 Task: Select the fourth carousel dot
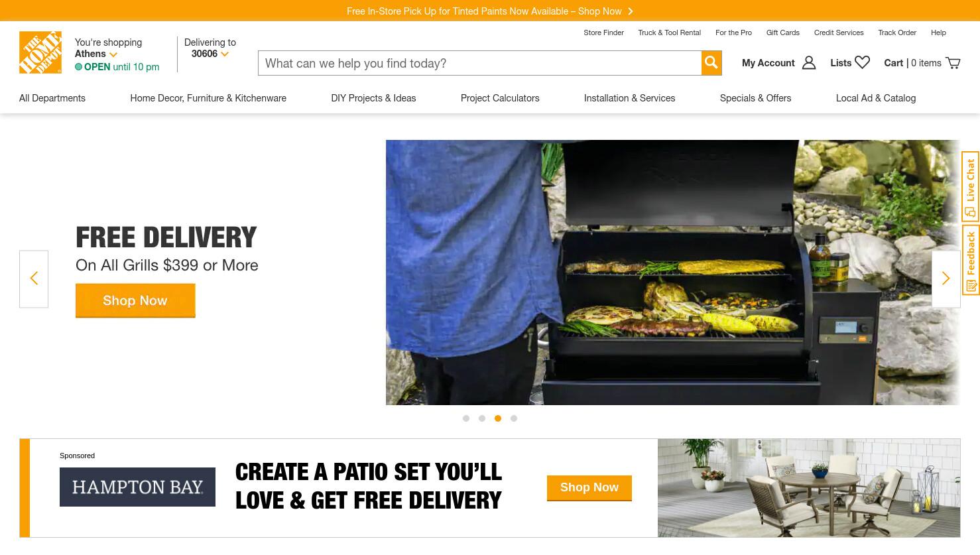pos(514,418)
